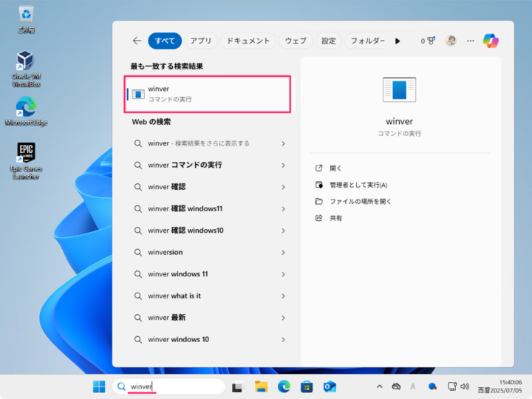
Task: Click the IME input mode A indicator
Action: click(413, 386)
